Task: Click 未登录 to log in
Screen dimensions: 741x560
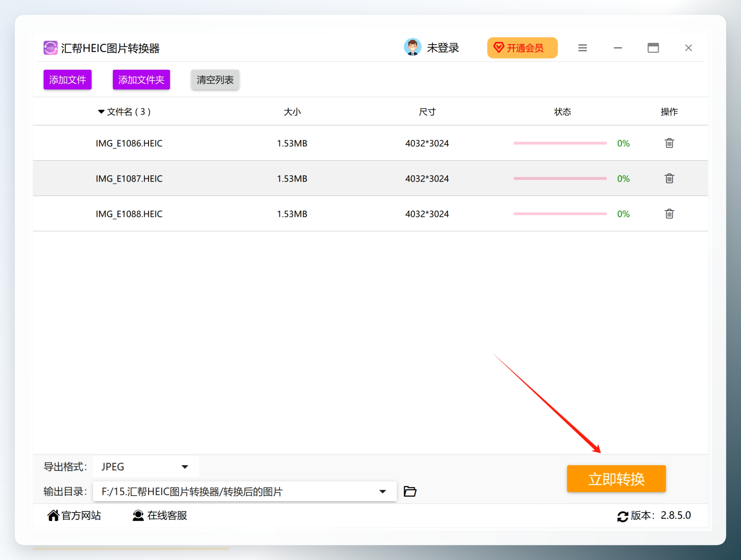Action: pos(443,48)
